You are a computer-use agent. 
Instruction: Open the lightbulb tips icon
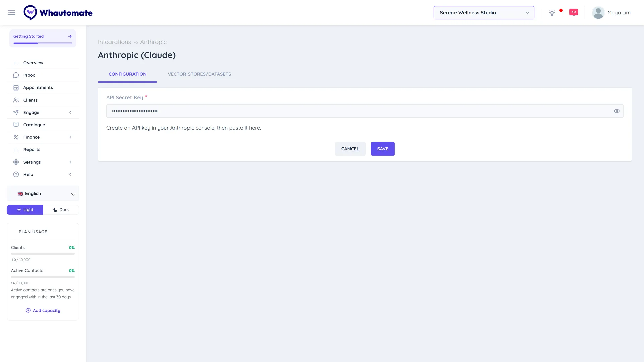click(x=552, y=13)
